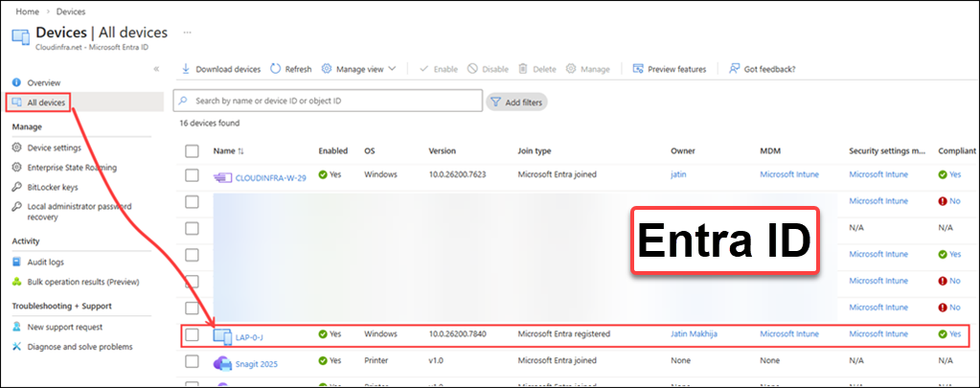This screenshot has width=980, height=388.
Task: Toggle the select-all checkbox in header
Action: point(192,151)
